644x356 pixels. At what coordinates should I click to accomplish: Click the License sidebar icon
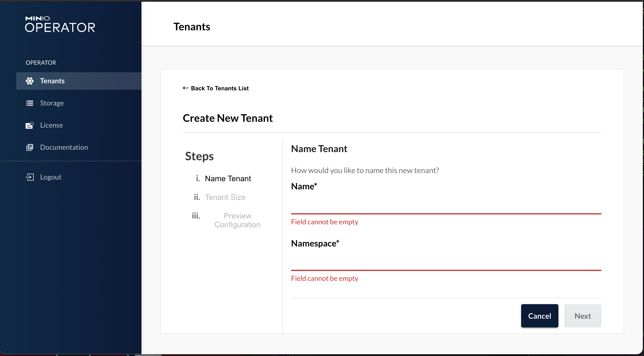tap(30, 125)
